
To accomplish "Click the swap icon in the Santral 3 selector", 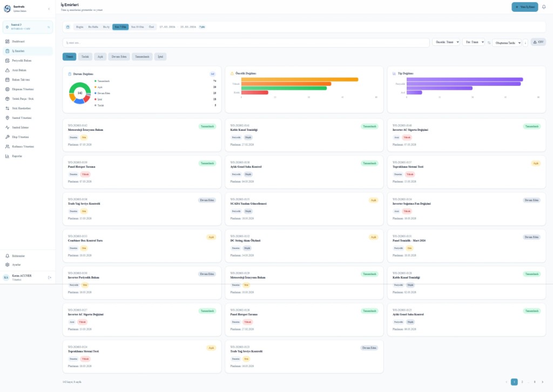I will coord(49,27).
